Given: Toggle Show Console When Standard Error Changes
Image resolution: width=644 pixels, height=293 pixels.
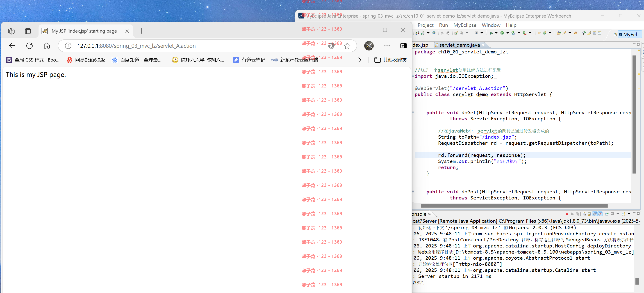Looking at the screenshot, I should [x=600, y=214].
